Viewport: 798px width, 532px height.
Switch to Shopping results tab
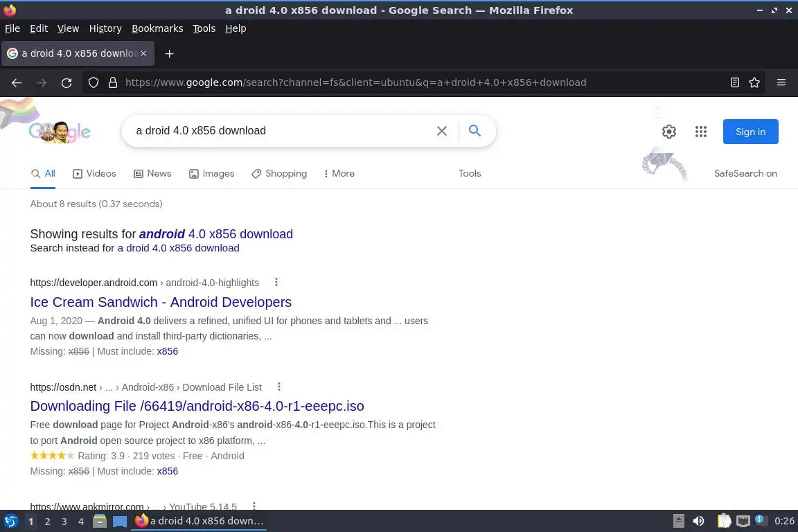[x=279, y=174]
